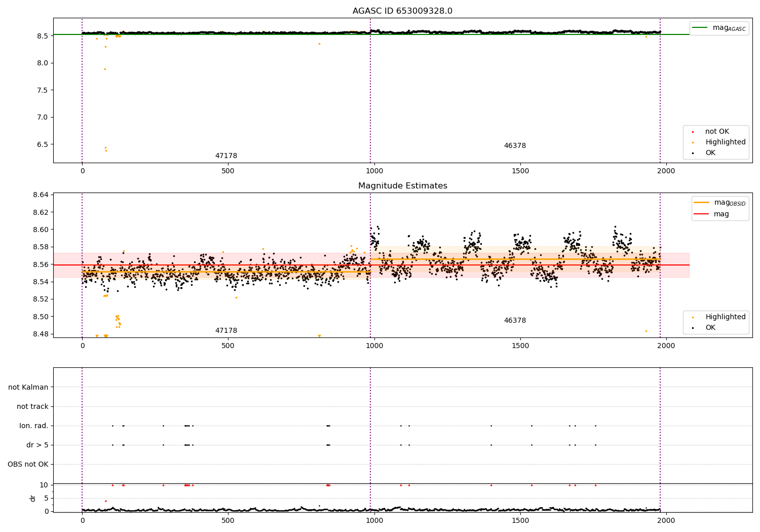Image resolution: width=760 pixels, height=532 pixels.
Task: Click the 'Magnitude Estimates' plot title
Action: (402, 186)
